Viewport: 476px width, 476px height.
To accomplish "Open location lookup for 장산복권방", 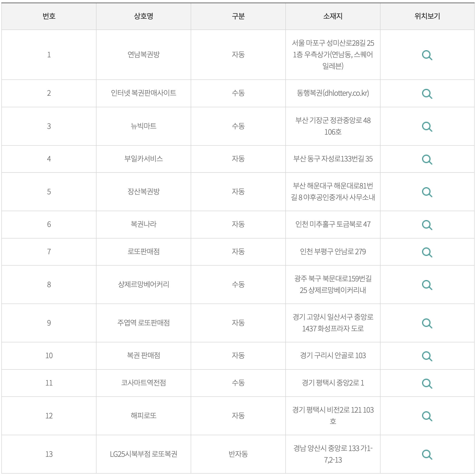I will click(x=427, y=192).
